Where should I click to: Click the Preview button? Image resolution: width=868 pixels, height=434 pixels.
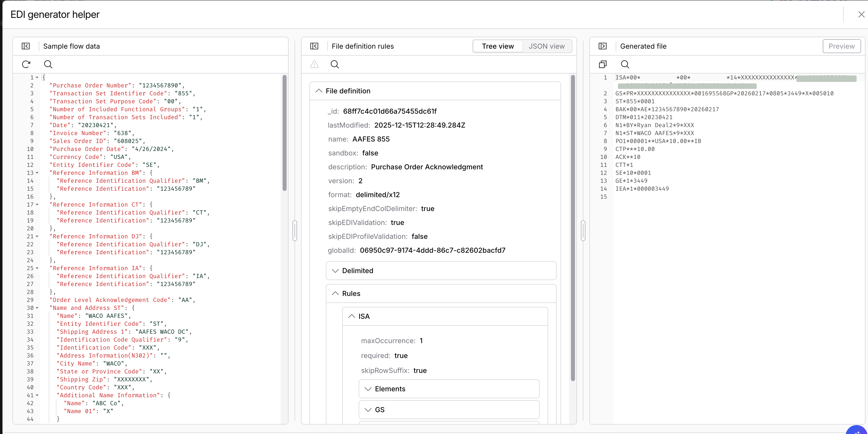(841, 46)
